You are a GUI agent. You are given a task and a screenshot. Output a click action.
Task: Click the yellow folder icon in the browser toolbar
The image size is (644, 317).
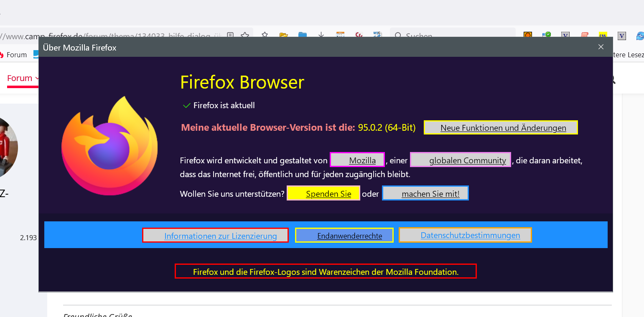tap(284, 35)
